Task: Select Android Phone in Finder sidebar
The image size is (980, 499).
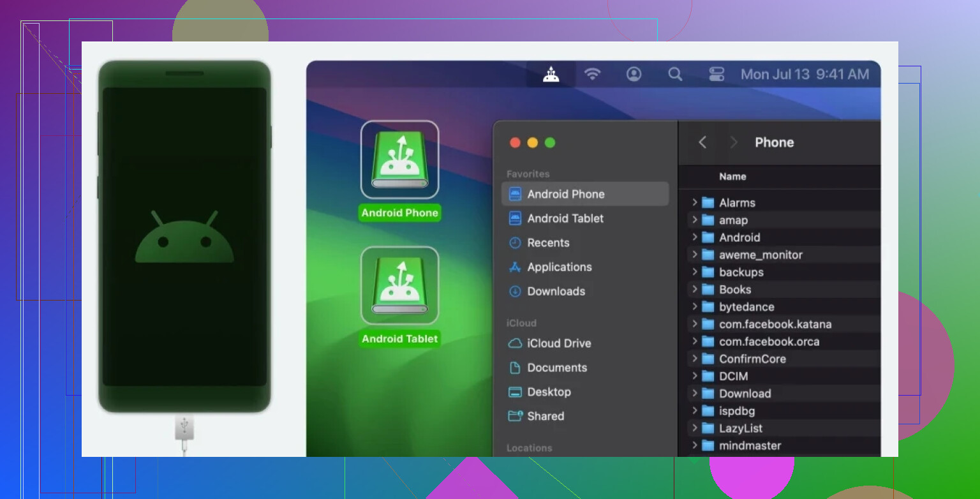Action: (x=585, y=194)
